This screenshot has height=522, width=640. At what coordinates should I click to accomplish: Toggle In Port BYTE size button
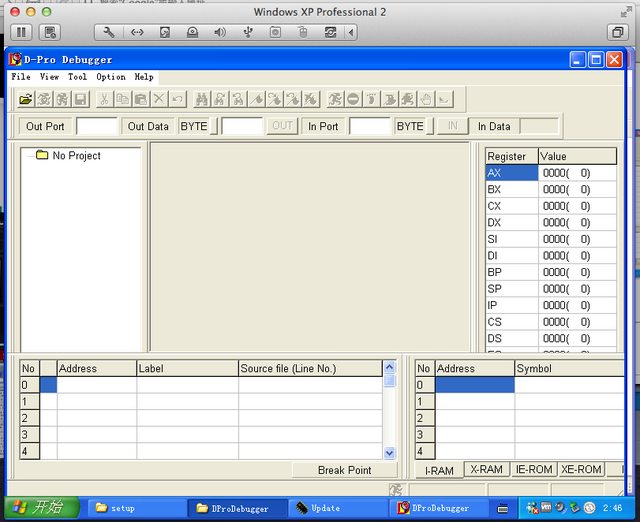(x=410, y=126)
